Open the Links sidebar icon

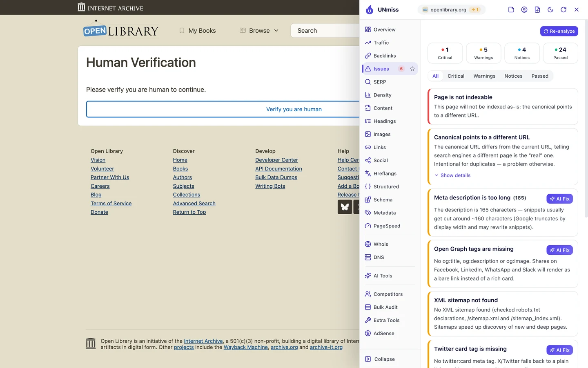pos(368,147)
